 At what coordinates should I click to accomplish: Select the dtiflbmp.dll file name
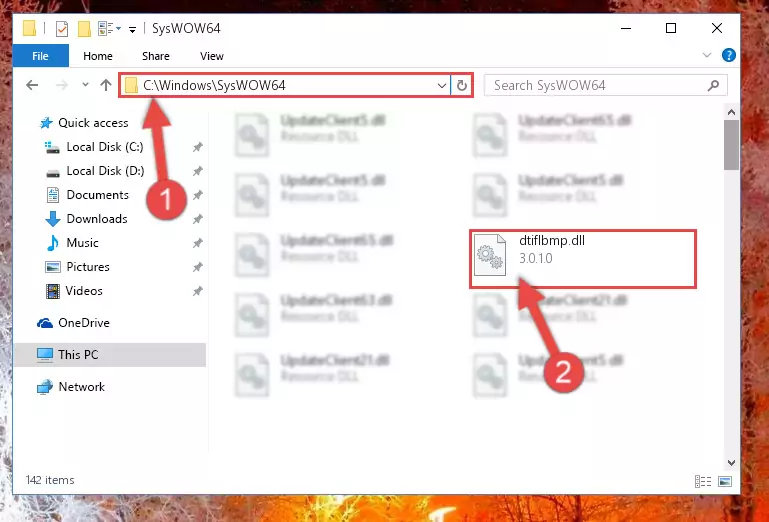(552, 241)
